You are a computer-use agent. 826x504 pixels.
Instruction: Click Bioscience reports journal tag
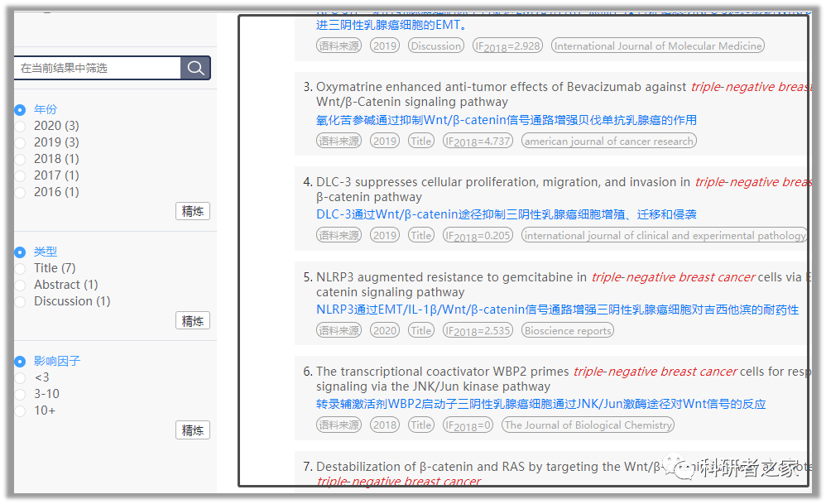(568, 331)
